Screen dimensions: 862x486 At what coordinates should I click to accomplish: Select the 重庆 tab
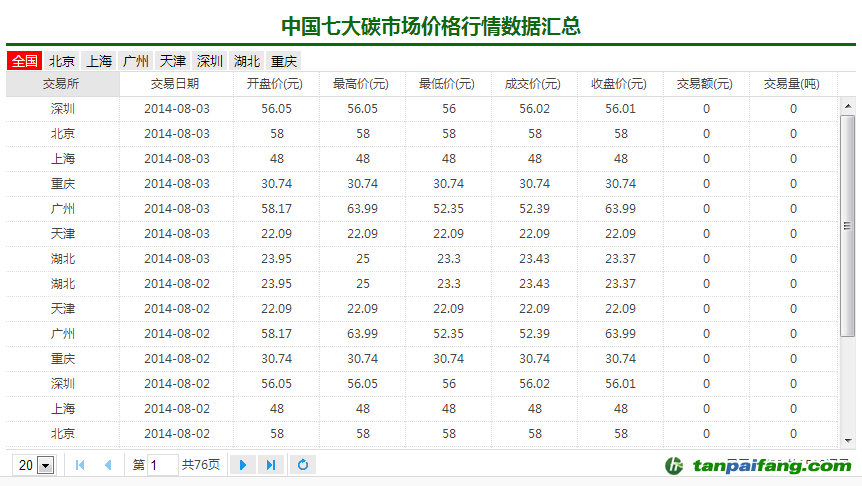click(284, 61)
